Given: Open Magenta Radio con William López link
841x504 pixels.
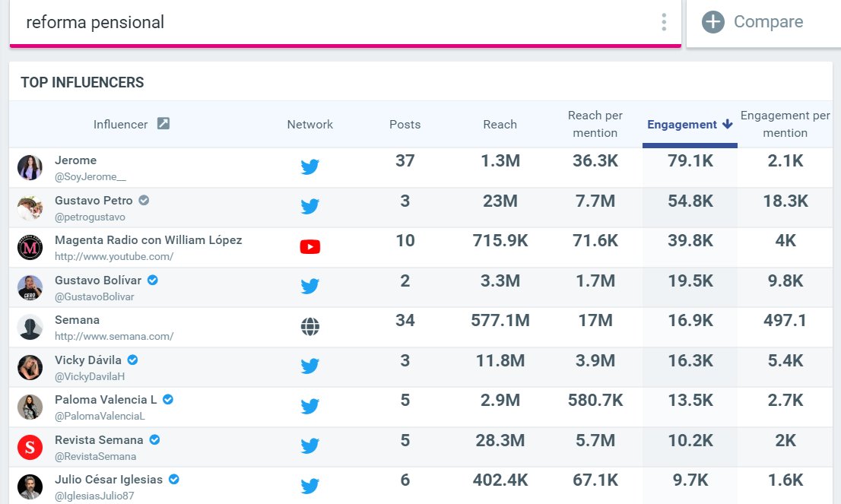Looking at the screenshot, I should tap(148, 240).
